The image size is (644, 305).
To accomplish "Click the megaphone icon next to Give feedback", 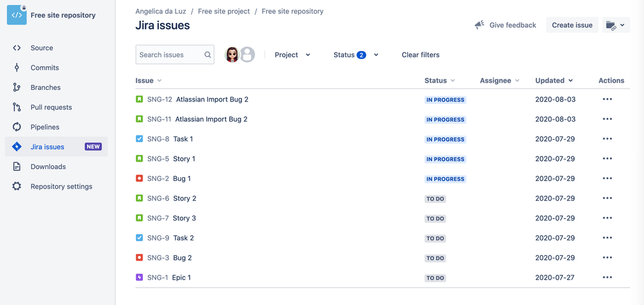I will [x=479, y=25].
